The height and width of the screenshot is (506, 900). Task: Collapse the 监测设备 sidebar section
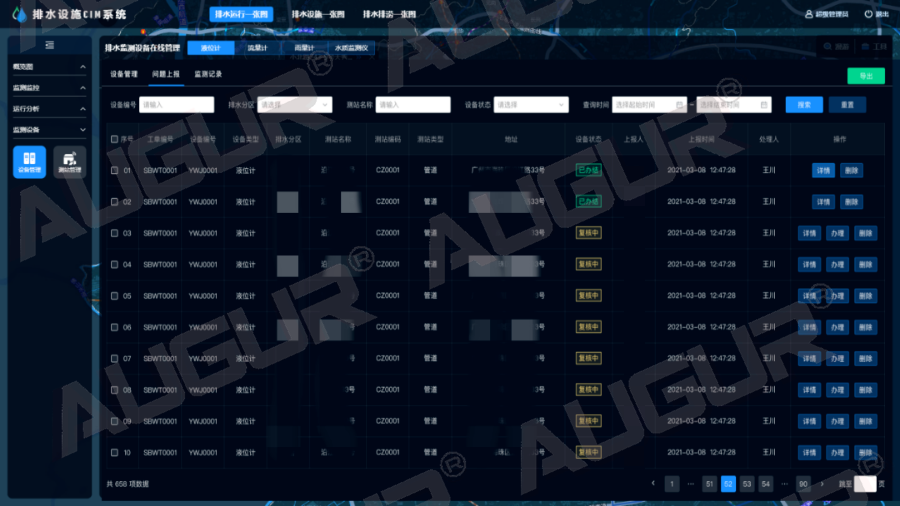83,130
